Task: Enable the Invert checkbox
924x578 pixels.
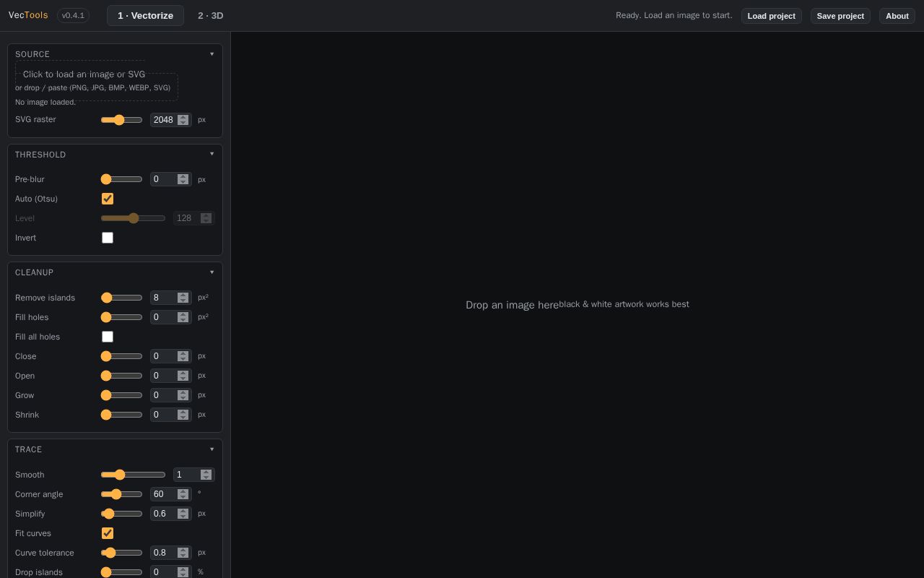Action: 108,238
